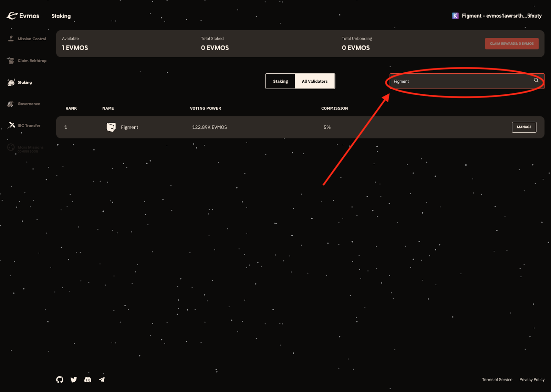
Task: Click the Governance sidebar icon
Action: (11, 104)
